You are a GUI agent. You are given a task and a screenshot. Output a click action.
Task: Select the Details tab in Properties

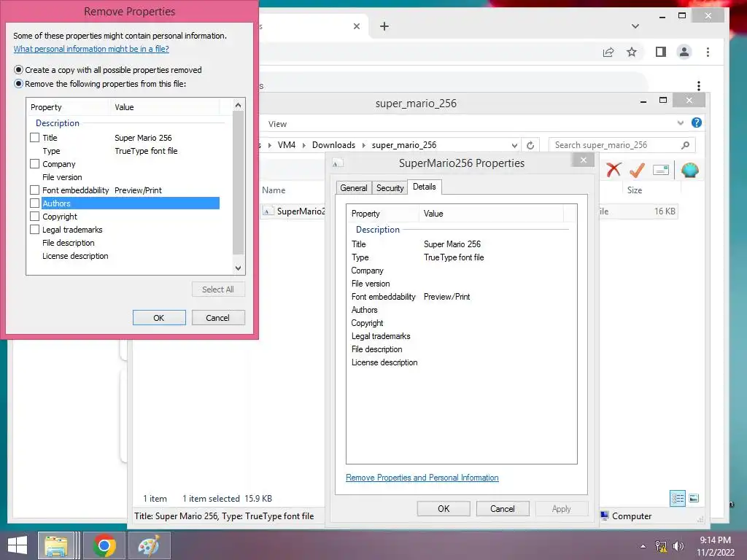pyautogui.click(x=425, y=187)
